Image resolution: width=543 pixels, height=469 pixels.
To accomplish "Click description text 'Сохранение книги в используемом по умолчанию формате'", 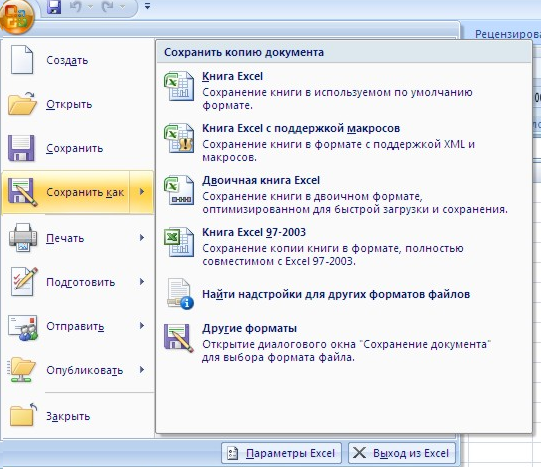I will pos(337,99).
